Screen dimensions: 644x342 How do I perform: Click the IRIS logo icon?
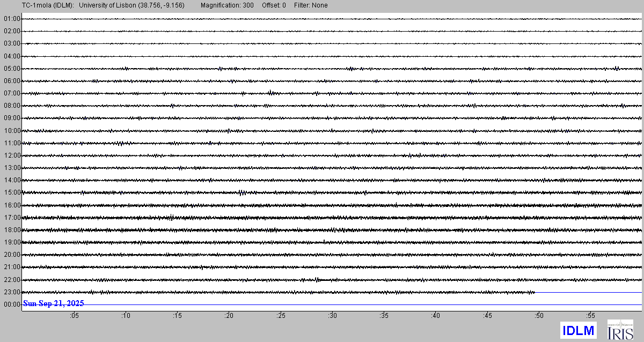620,330
